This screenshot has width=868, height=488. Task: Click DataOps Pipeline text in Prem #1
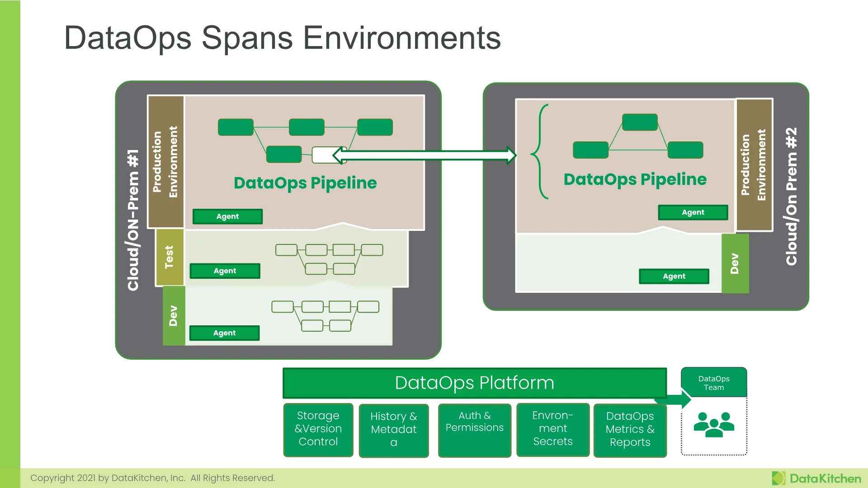coord(305,183)
